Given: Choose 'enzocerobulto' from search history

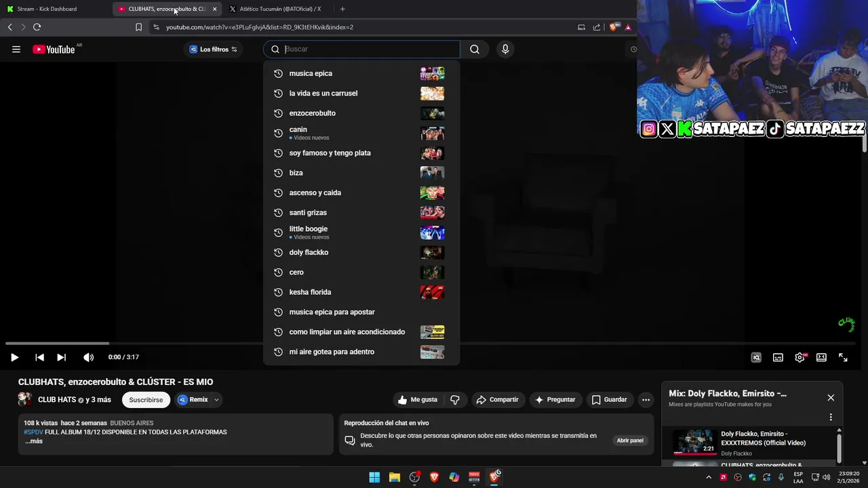Looking at the screenshot, I should [x=361, y=113].
